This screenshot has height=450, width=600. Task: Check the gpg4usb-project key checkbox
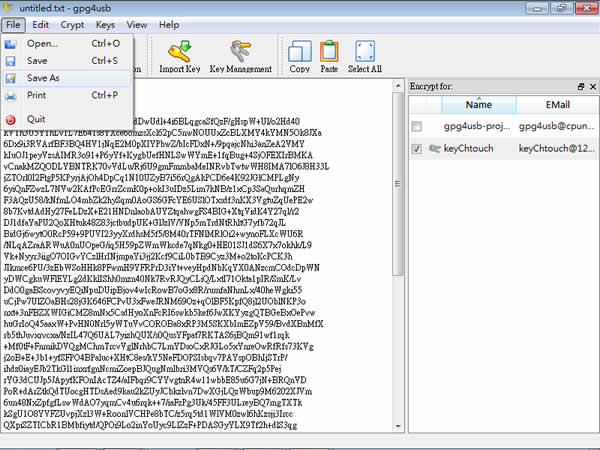pyautogui.click(x=416, y=126)
